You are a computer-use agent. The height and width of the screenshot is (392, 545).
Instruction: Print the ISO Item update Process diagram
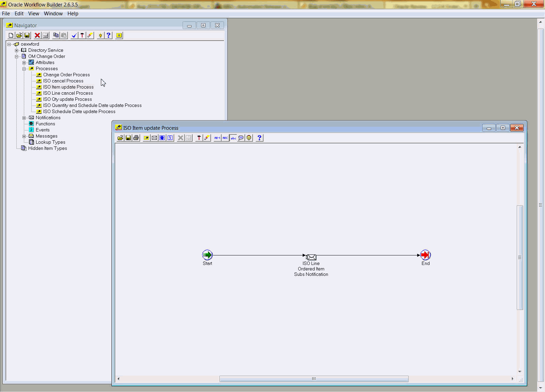coord(136,138)
